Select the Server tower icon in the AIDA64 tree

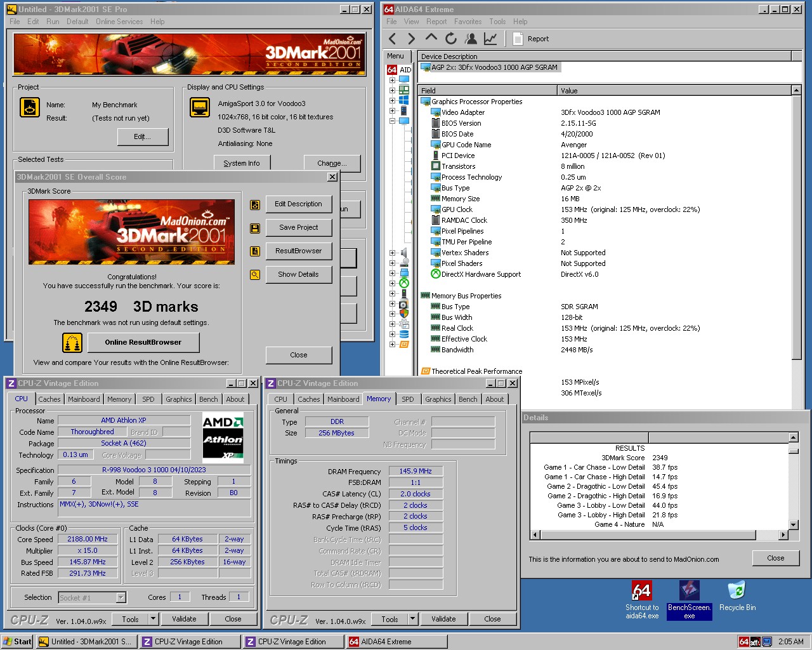[x=404, y=110]
